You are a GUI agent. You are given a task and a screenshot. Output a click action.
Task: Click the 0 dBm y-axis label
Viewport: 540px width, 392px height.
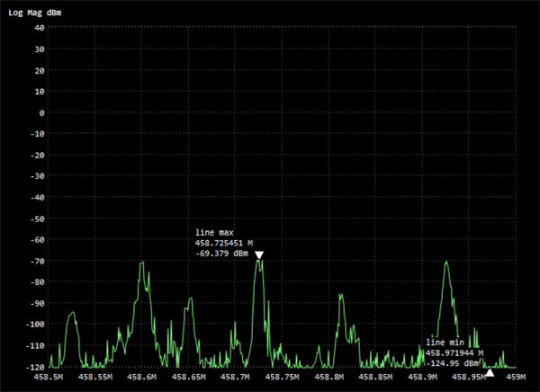[x=41, y=112]
